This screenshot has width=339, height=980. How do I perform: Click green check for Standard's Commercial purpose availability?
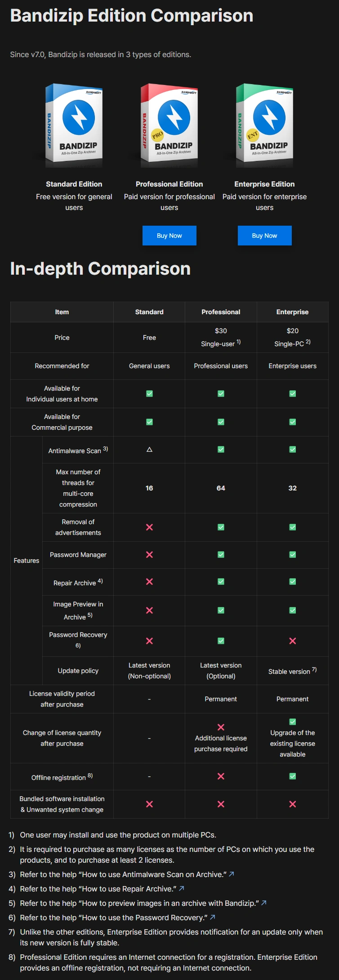149,422
